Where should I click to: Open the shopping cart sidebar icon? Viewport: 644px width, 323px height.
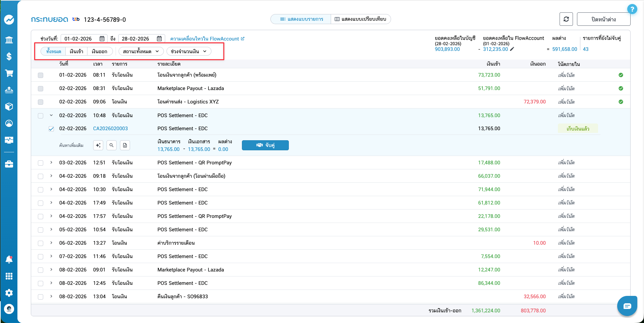(9, 73)
